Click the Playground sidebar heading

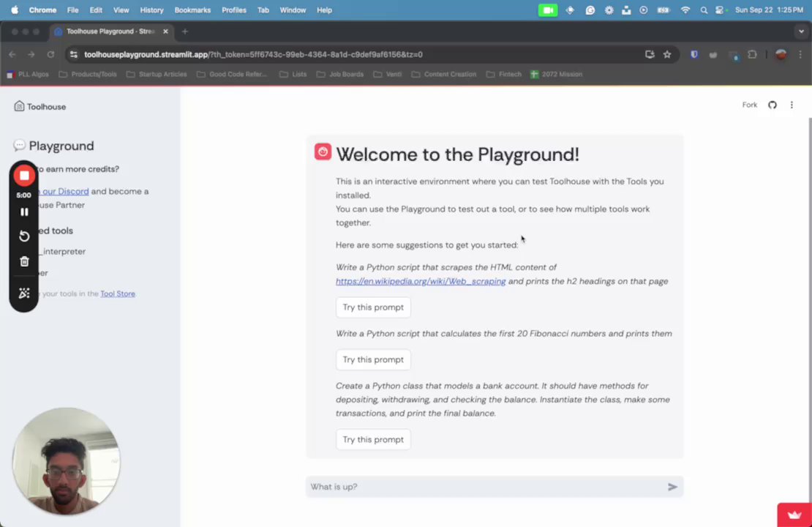click(54, 146)
